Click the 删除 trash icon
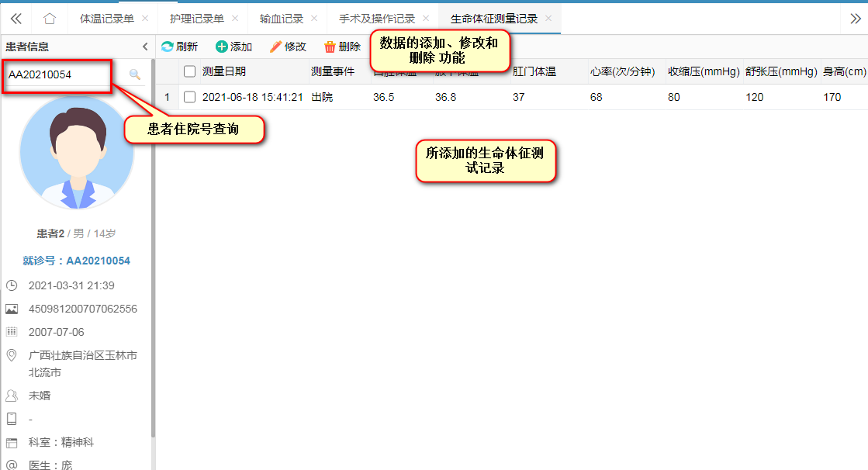Viewport: 868px width, 470px height. tap(330, 47)
